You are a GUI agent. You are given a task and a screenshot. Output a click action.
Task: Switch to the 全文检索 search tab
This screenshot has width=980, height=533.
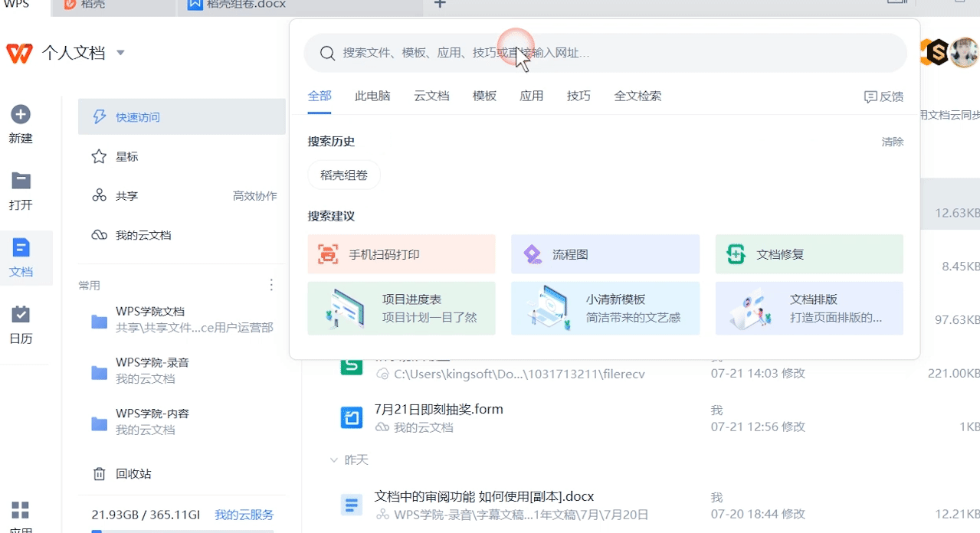(x=637, y=96)
